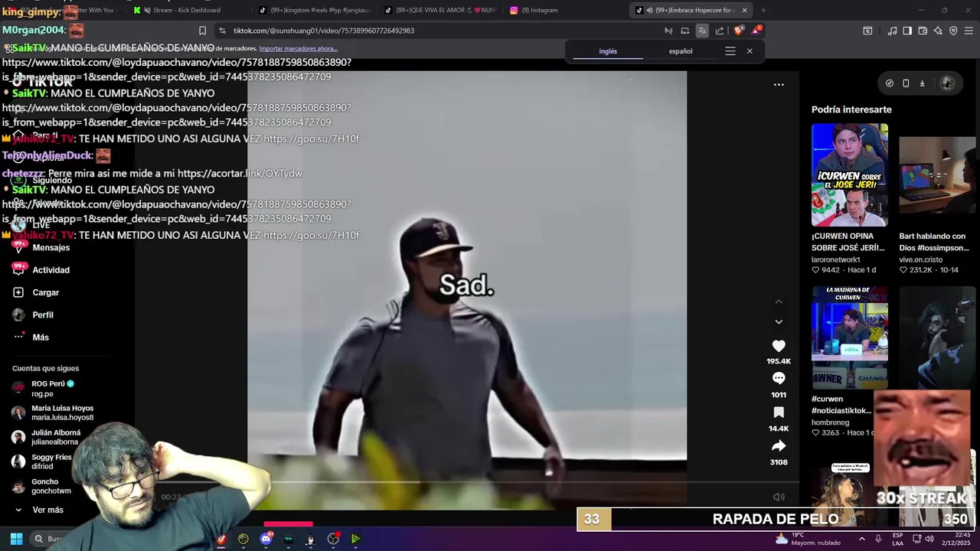Open Brave browser from the taskbar
The height and width of the screenshot is (551, 980).
221,539
